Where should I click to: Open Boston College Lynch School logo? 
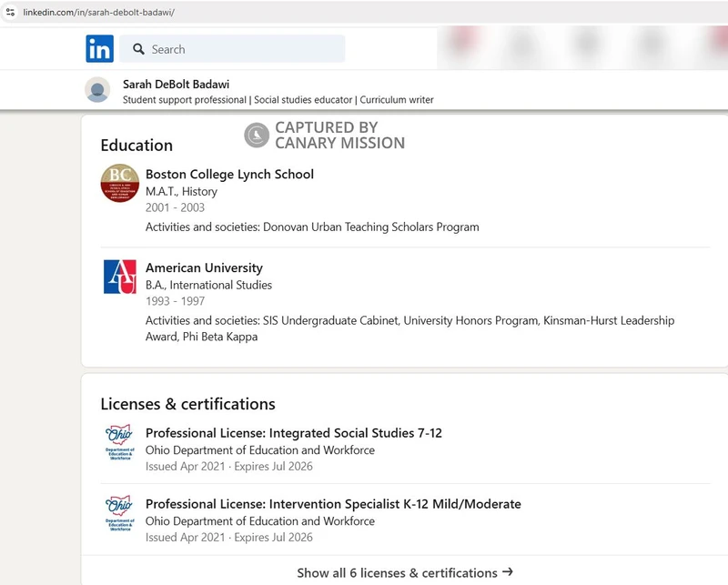pyautogui.click(x=120, y=183)
